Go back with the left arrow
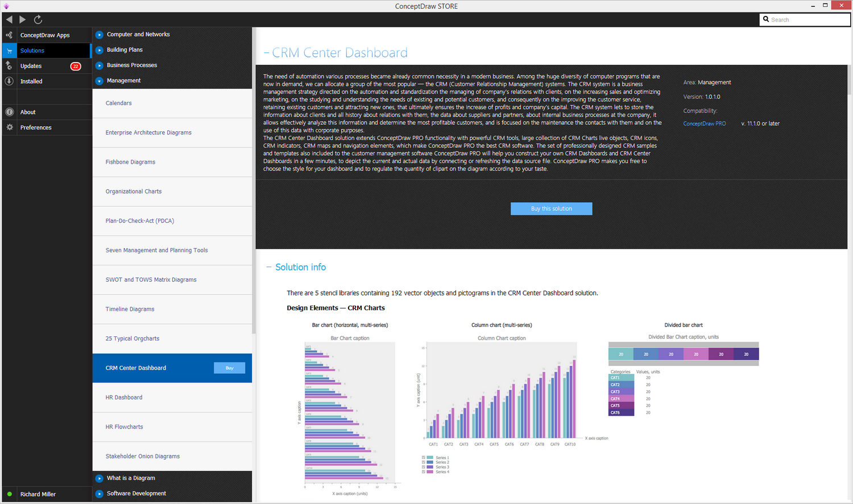853x504 pixels. [x=9, y=19]
